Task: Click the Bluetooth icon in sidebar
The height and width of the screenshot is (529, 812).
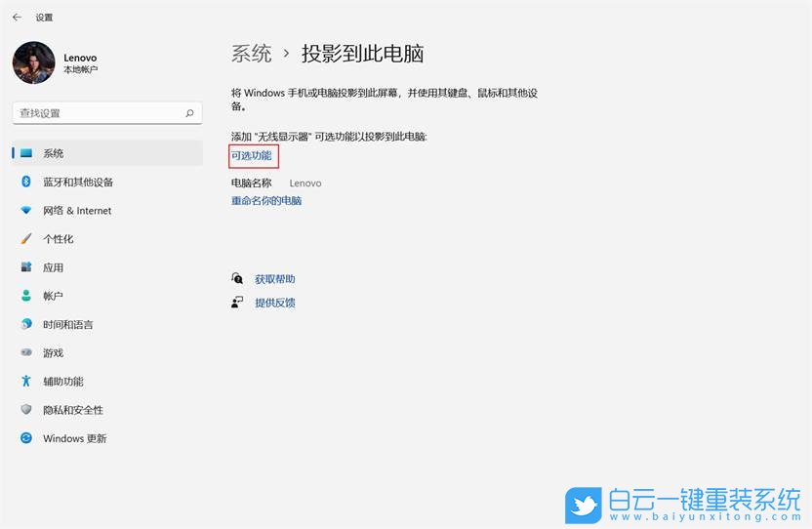Action: pos(26,182)
